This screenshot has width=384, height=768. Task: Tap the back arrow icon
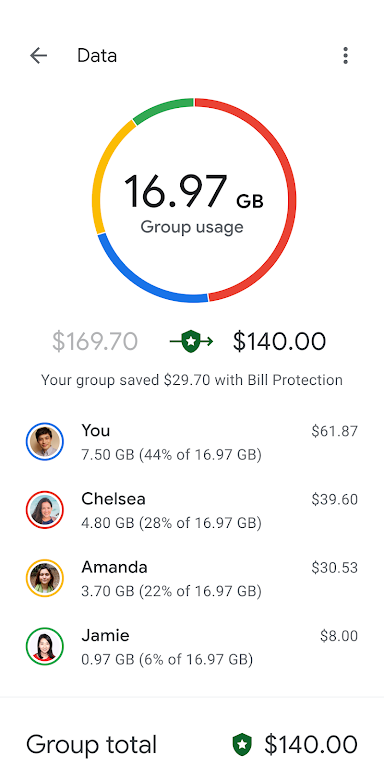[38, 56]
